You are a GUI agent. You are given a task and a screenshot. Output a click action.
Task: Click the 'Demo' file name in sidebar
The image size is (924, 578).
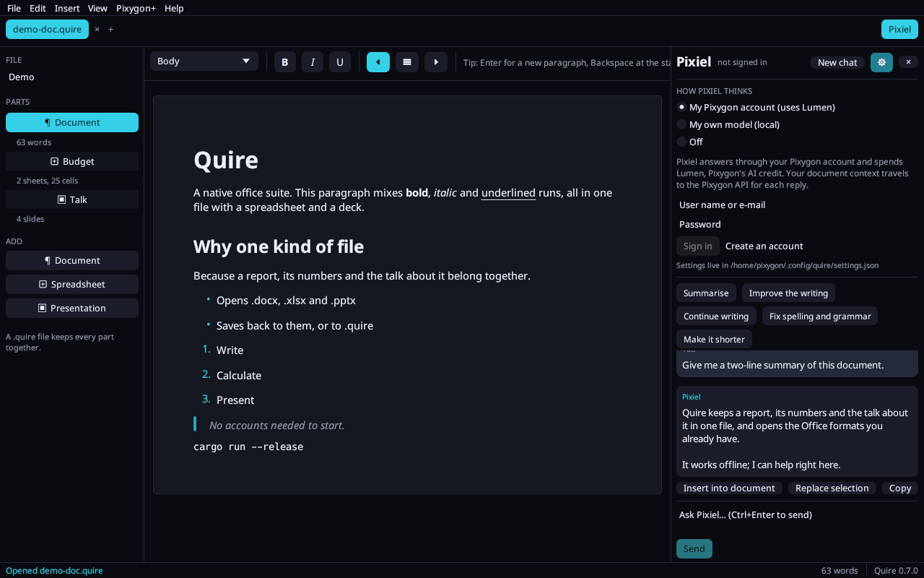(22, 77)
